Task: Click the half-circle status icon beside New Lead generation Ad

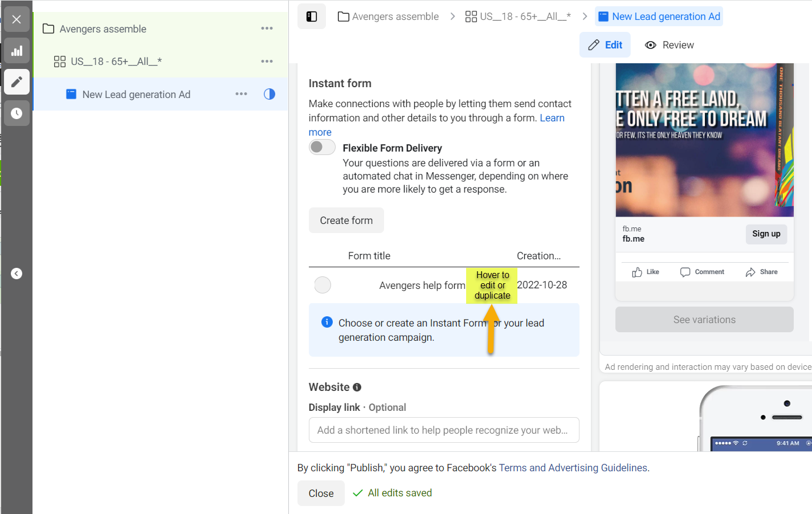Action: 270,94
